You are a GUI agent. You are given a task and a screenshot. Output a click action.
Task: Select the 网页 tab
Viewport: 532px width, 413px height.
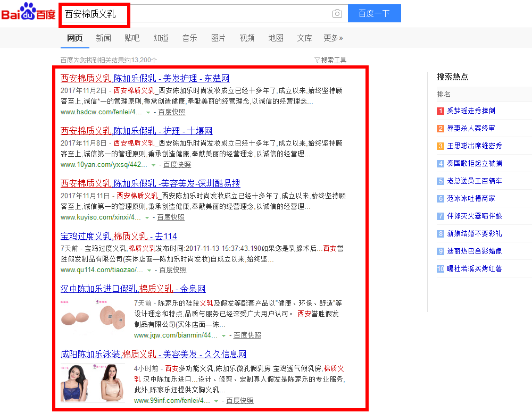(74, 38)
